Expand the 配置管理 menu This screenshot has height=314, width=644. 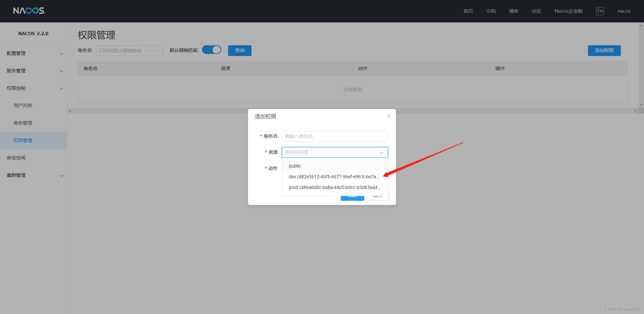[33, 53]
